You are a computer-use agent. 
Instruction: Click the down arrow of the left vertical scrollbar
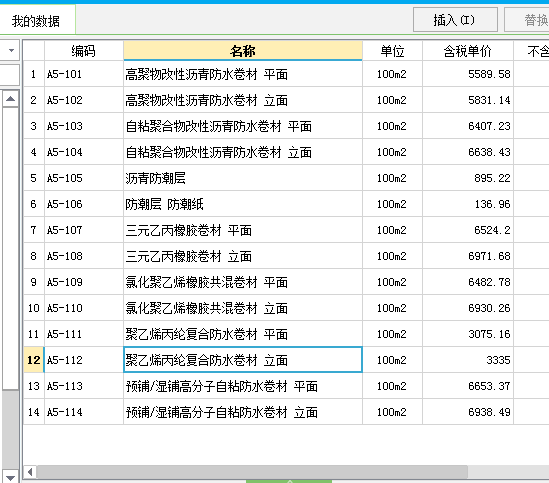(x=11, y=477)
